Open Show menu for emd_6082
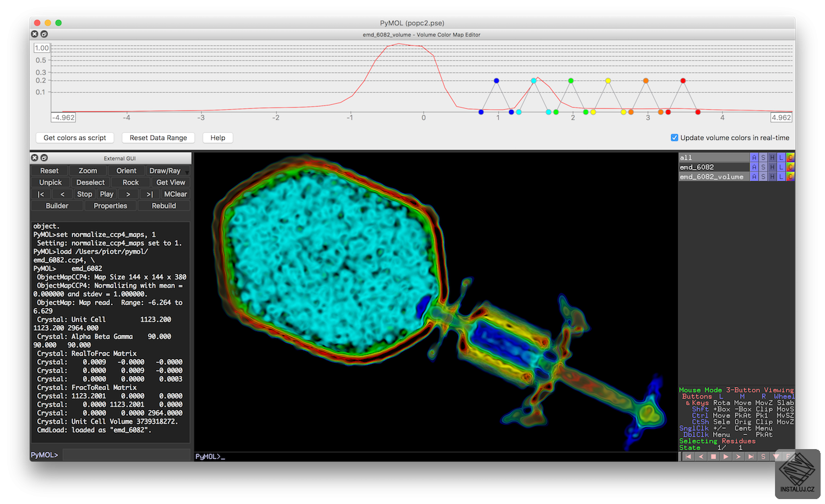825x504 pixels. click(763, 167)
